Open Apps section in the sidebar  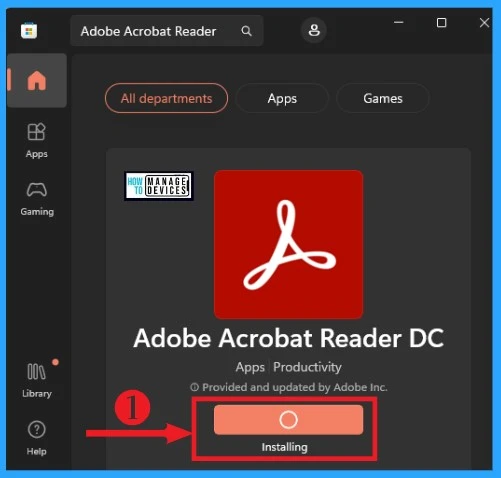coord(37,140)
